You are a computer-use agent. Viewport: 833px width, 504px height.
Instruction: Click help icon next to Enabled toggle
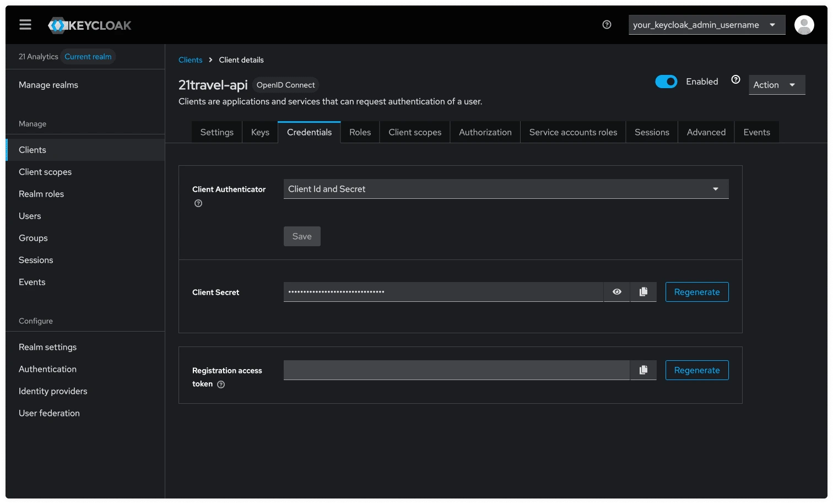tap(735, 80)
